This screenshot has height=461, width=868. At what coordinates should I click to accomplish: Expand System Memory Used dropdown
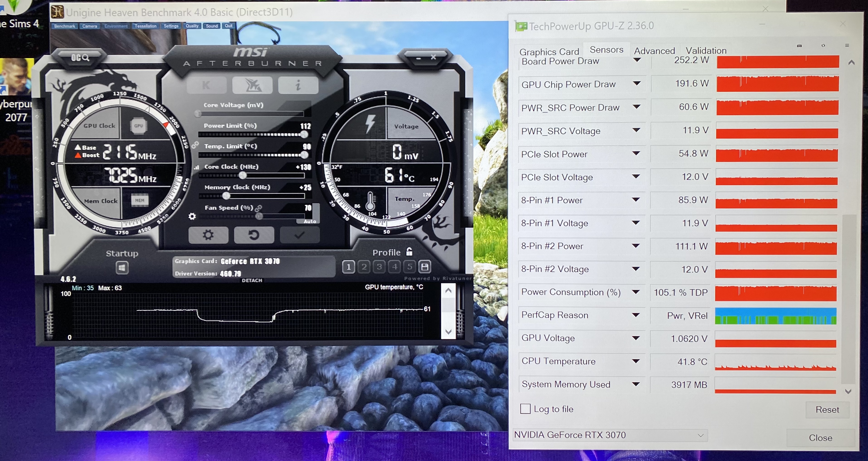coord(636,384)
